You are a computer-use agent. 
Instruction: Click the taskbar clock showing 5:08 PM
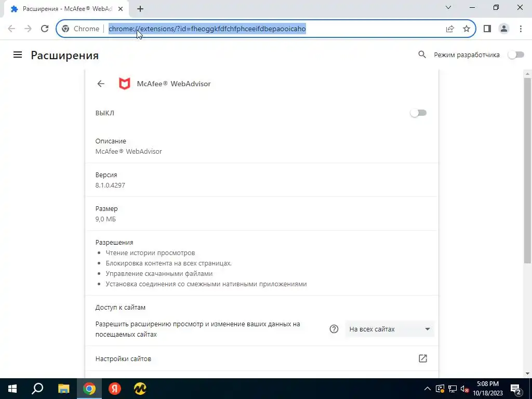488,389
